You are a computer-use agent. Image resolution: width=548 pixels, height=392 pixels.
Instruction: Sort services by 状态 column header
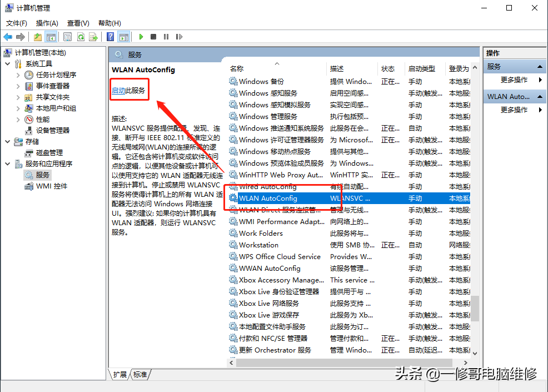pos(392,68)
